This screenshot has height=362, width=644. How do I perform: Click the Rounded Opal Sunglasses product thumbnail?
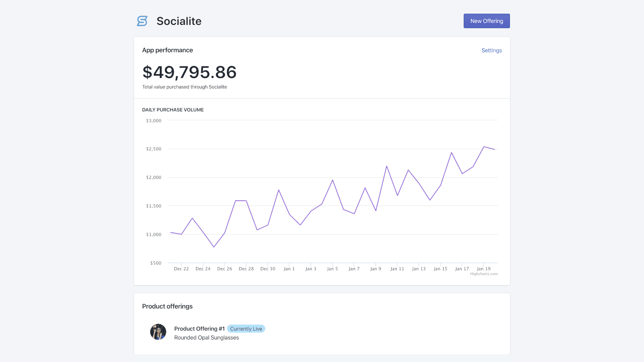[158, 332]
